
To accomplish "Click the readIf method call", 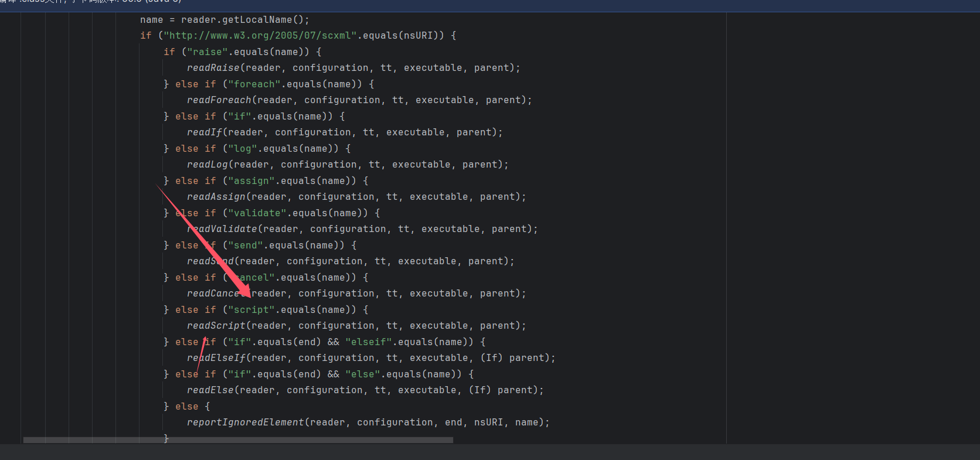I will click(x=205, y=132).
